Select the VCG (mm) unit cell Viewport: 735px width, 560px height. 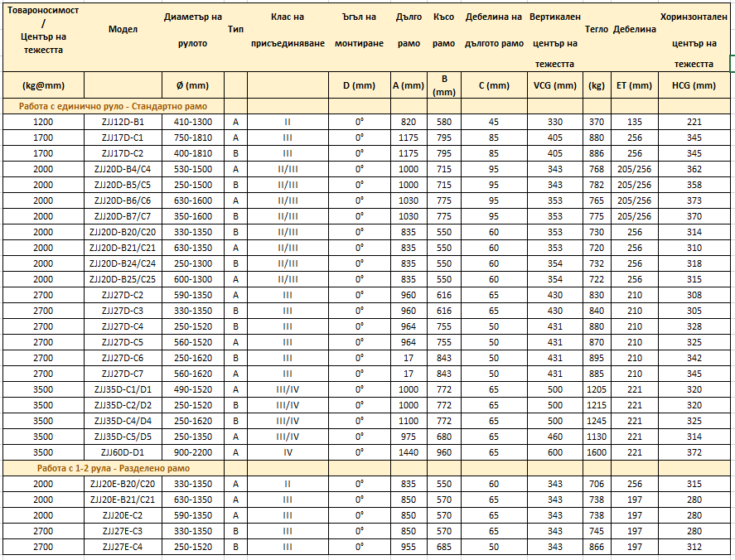[x=555, y=85]
